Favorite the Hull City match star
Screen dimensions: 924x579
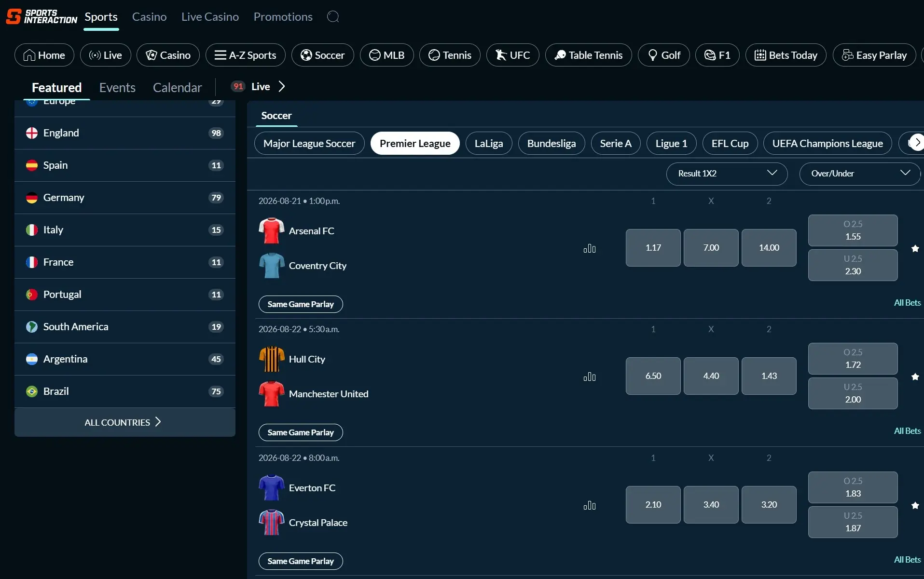click(x=915, y=377)
